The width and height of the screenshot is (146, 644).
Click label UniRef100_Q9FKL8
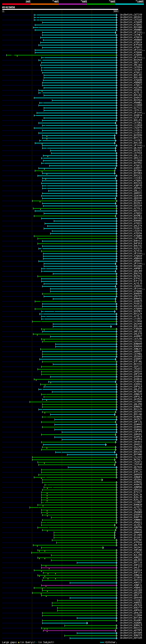[x=131, y=387]
